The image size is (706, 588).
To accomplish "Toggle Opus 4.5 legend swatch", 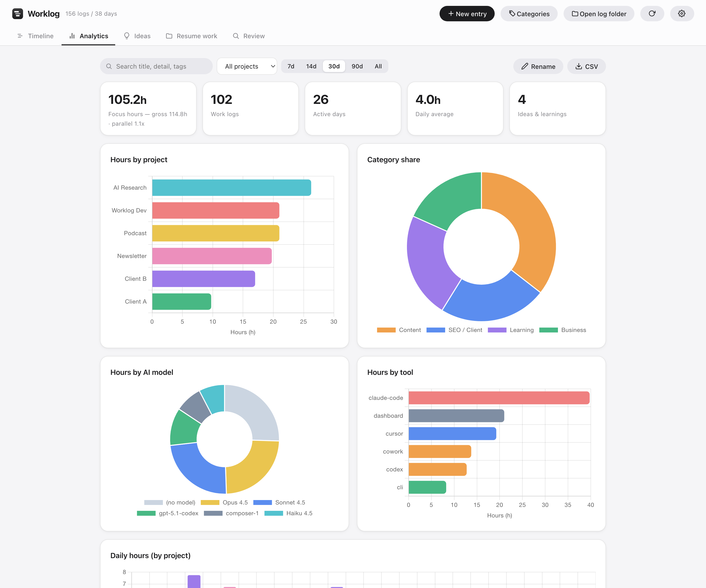I will point(210,503).
